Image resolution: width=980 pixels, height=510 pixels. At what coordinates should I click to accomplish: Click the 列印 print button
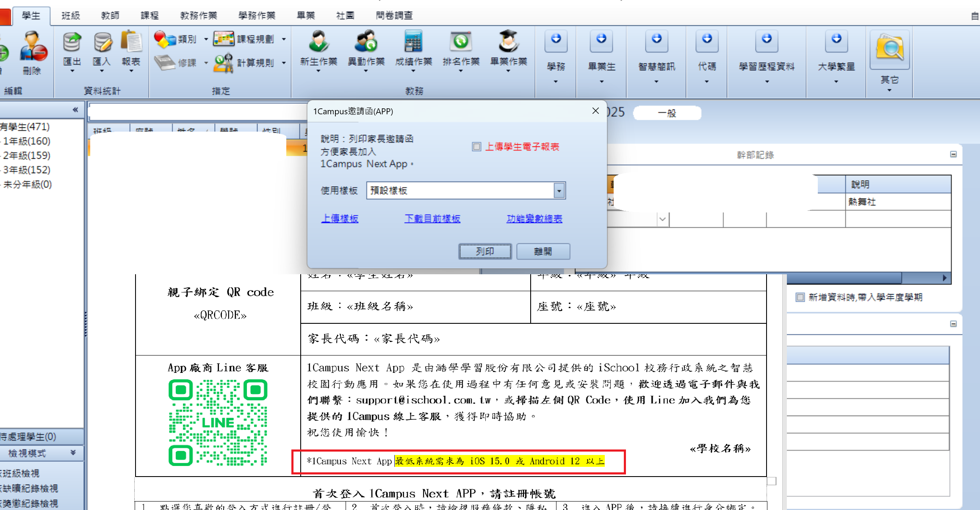tap(485, 251)
